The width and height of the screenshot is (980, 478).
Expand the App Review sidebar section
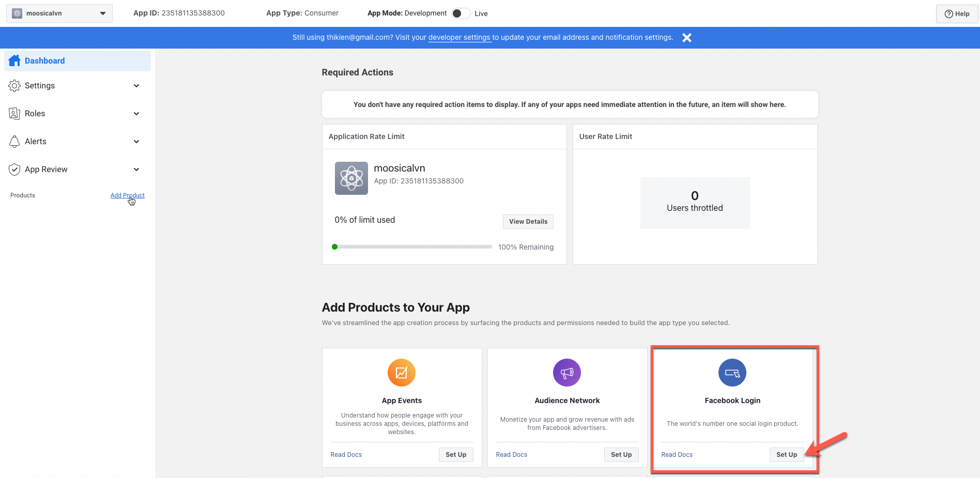pos(136,169)
